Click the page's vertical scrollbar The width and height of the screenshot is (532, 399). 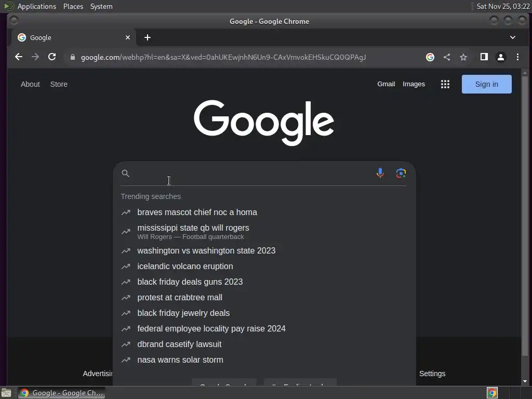click(525, 217)
